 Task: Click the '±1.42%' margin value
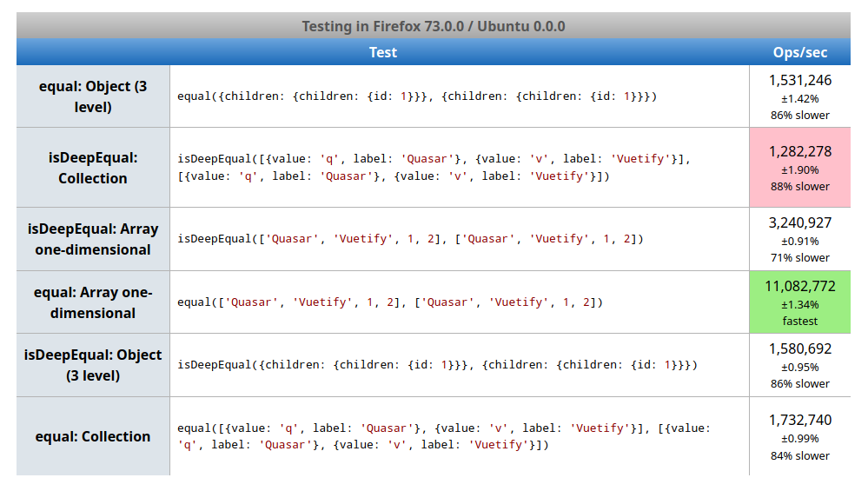(800, 99)
